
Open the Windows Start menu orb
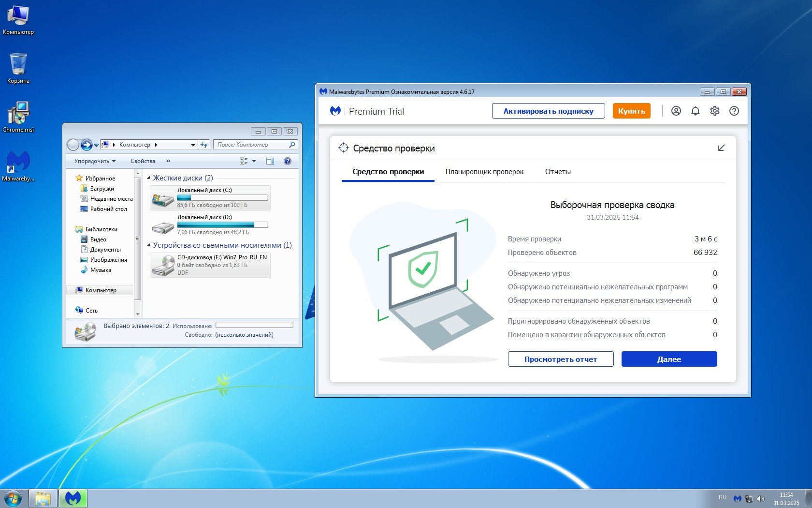(x=13, y=498)
